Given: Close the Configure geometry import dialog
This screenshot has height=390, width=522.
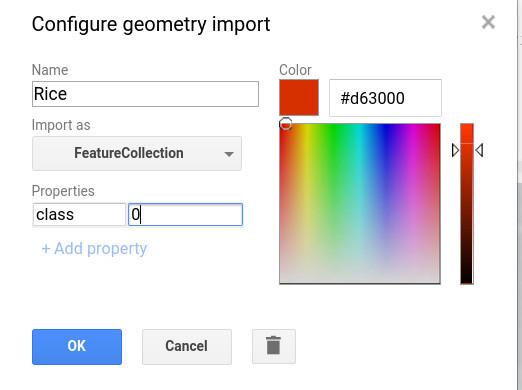Looking at the screenshot, I should 488,22.
